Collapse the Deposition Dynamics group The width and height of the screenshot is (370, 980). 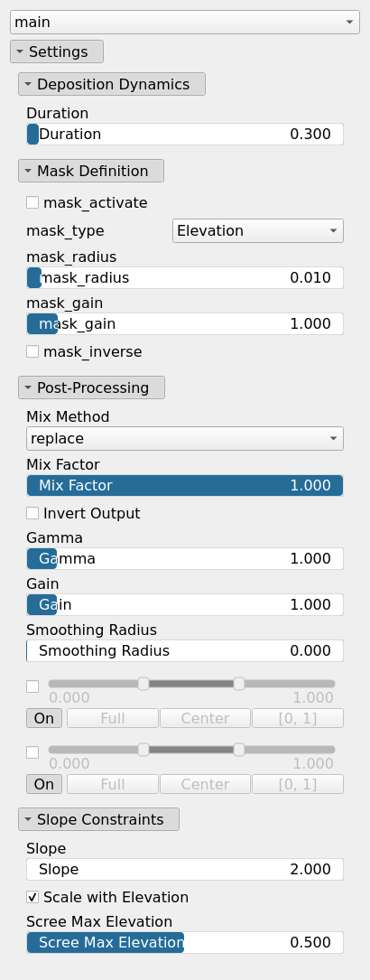[x=112, y=84]
